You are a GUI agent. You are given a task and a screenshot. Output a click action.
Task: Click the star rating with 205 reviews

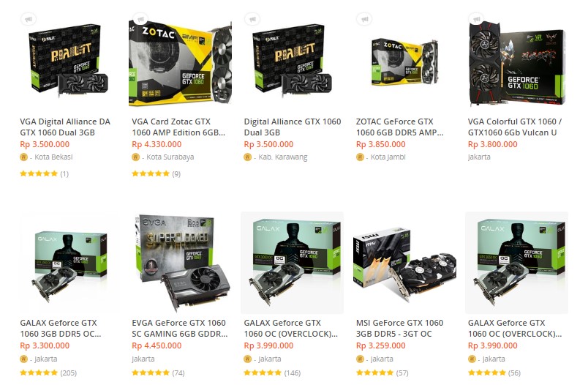tap(39, 373)
